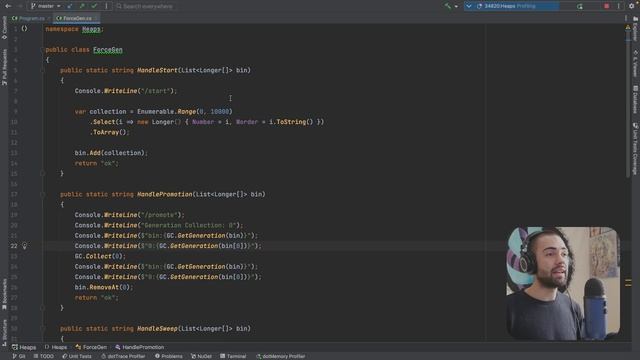Click the HandleStart method name

157,70
